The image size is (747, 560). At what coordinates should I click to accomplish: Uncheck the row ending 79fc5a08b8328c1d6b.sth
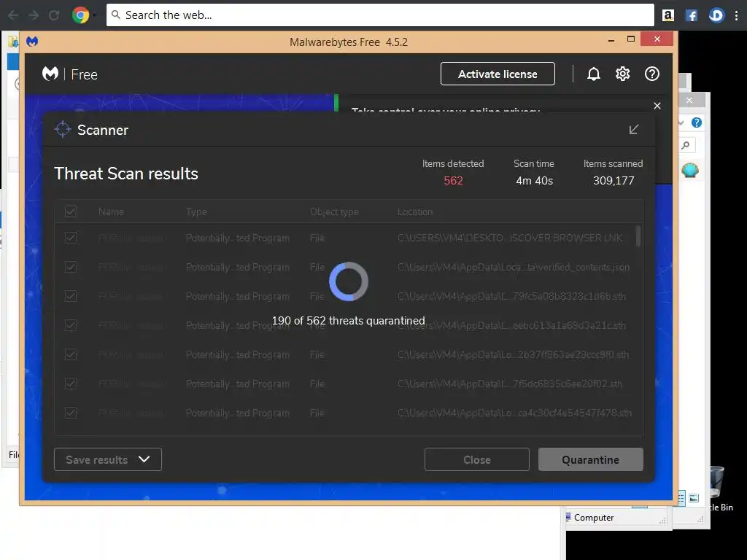(71, 296)
